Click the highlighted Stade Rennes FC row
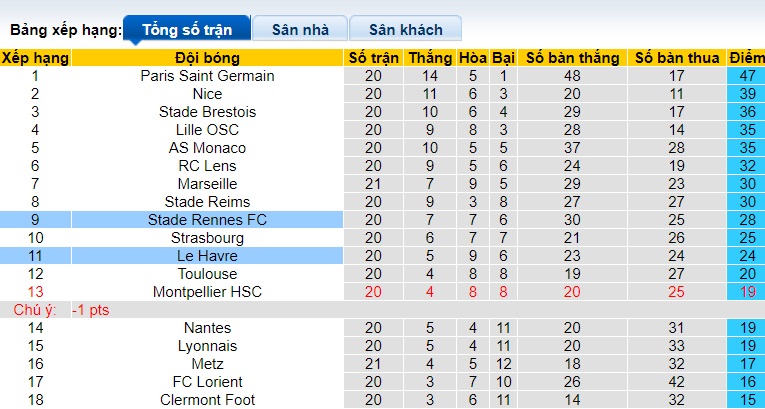The height and width of the screenshot is (409, 765). tap(207, 220)
